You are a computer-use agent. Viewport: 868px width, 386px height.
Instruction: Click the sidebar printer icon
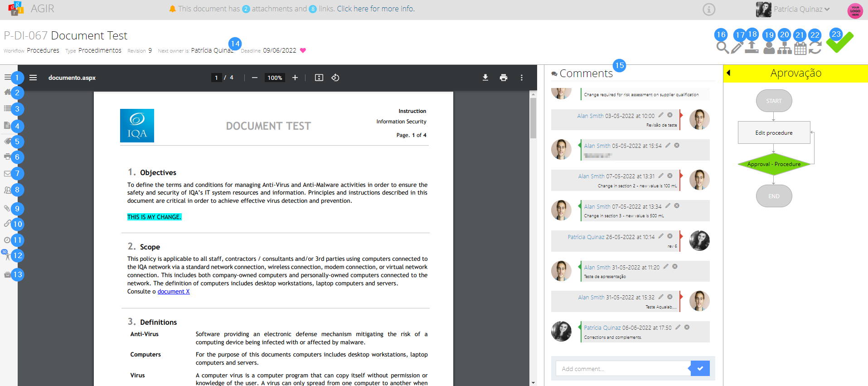[x=7, y=156]
